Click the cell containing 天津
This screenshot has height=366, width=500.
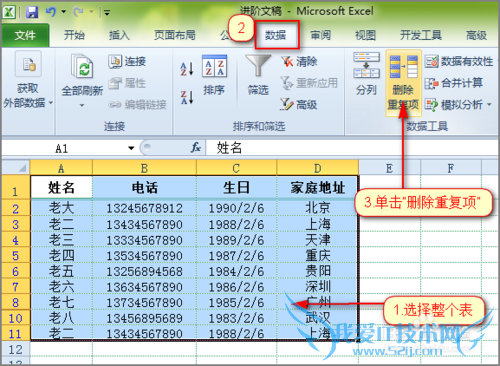click(x=318, y=240)
